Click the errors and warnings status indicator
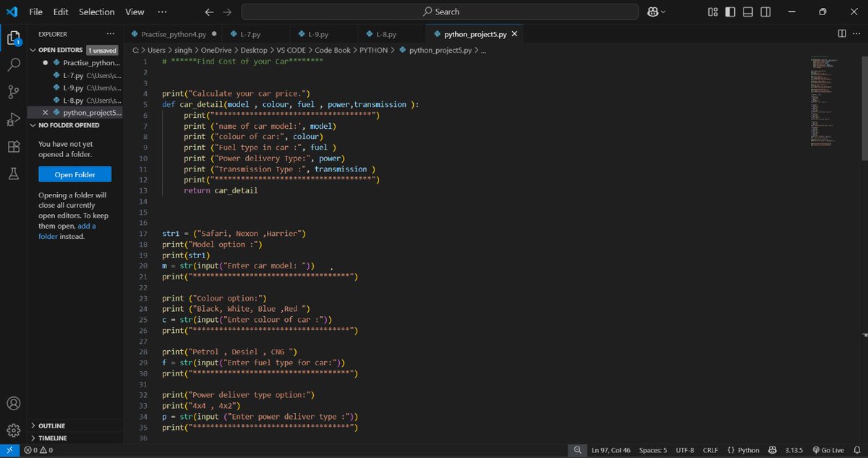 point(38,450)
